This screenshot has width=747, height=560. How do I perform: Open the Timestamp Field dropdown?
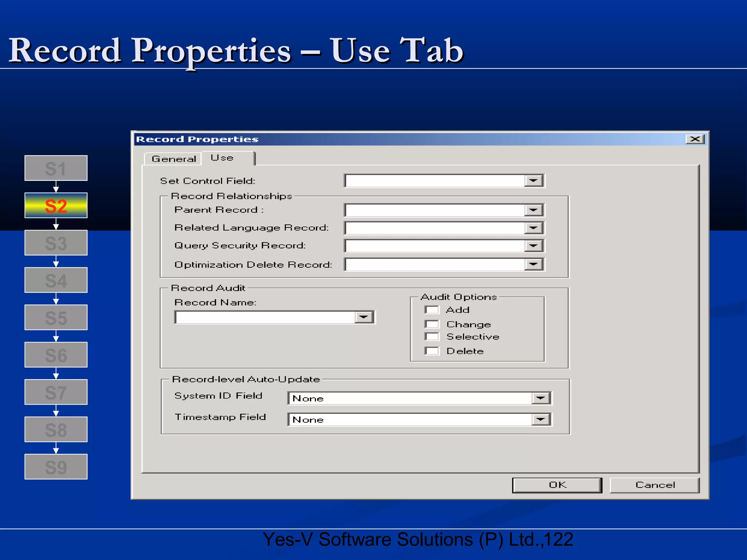click(x=541, y=420)
